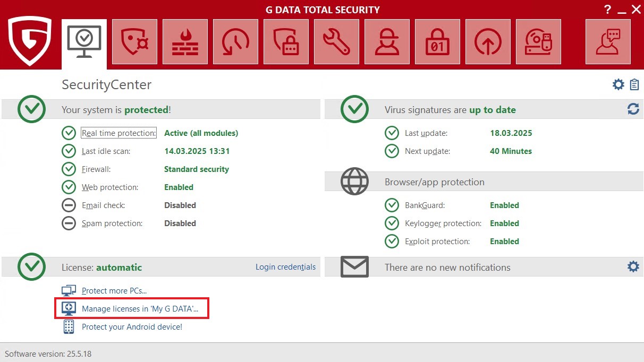Click the Android phone icon
Viewport: 644px width, 362px height.
click(x=69, y=327)
